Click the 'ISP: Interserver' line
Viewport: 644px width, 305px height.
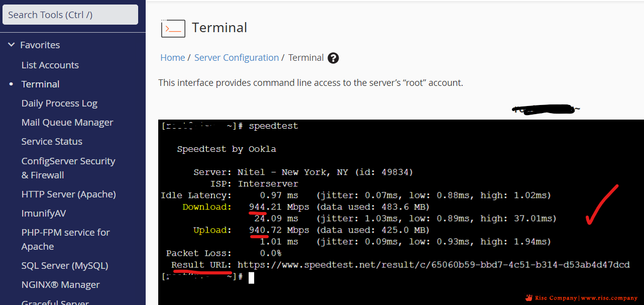click(x=254, y=183)
